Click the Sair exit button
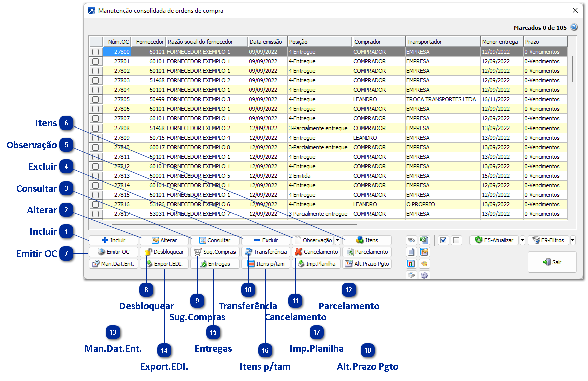Screen dimensions: 588x381 pyautogui.click(x=552, y=262)
